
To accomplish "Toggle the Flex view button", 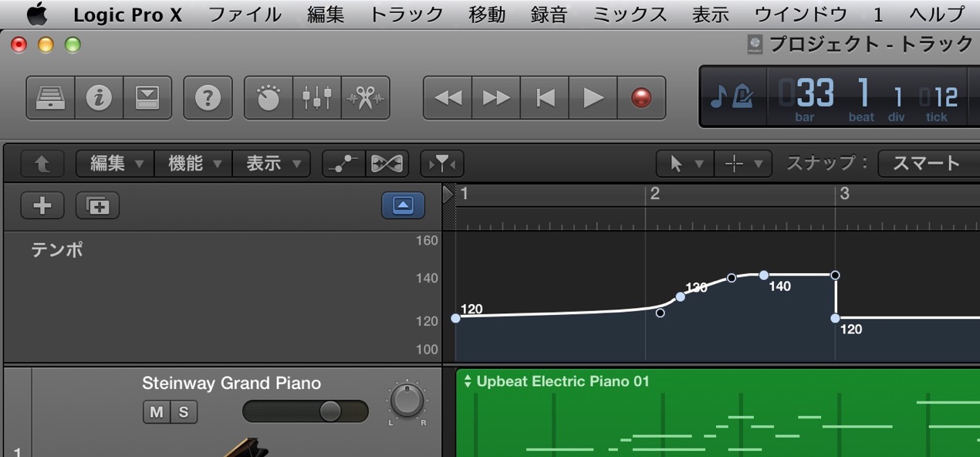I will pos(387,164).
